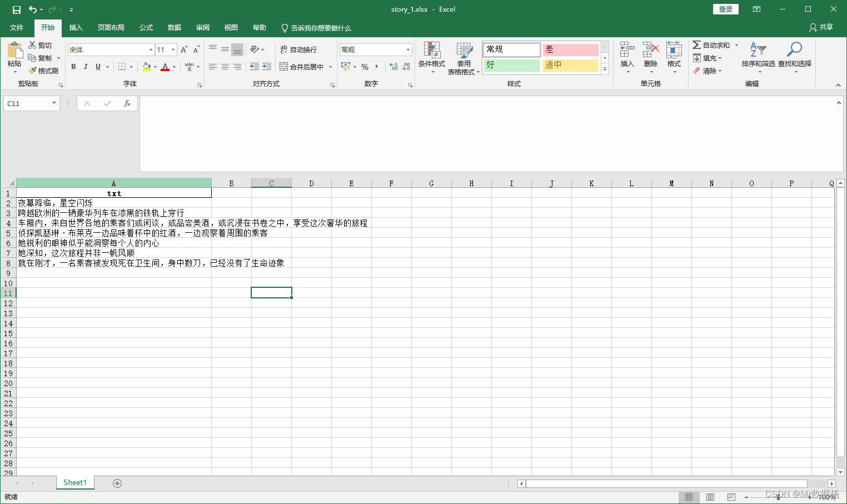Apply cell borders icon
Viewport: 847px width, 504px height.
click(122, 67)
